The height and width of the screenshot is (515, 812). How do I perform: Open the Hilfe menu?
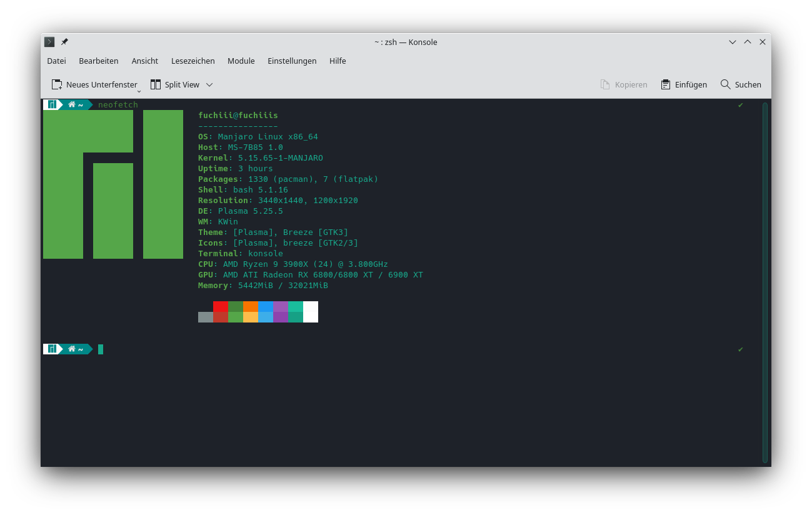[x=338, y=61]
